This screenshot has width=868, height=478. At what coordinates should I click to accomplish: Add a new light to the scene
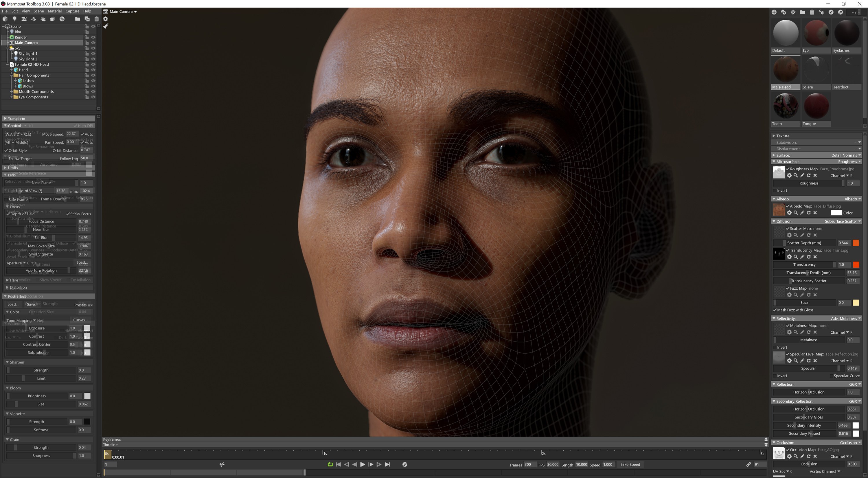coord(15,19)
